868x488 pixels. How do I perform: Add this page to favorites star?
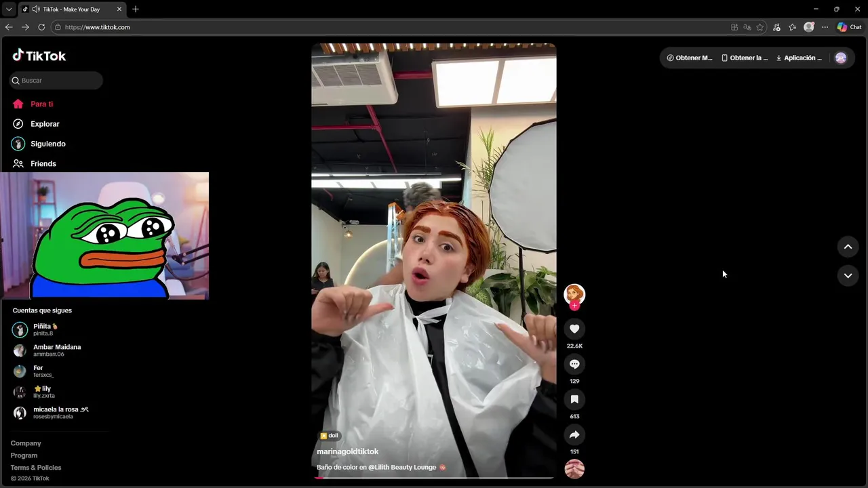[760, 27]
